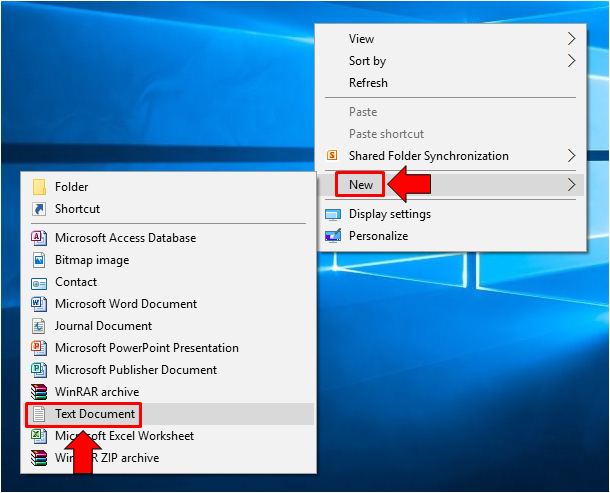610x493 pixels.
Task: Choose Refresh from the context menu
Action: point(450,83)
